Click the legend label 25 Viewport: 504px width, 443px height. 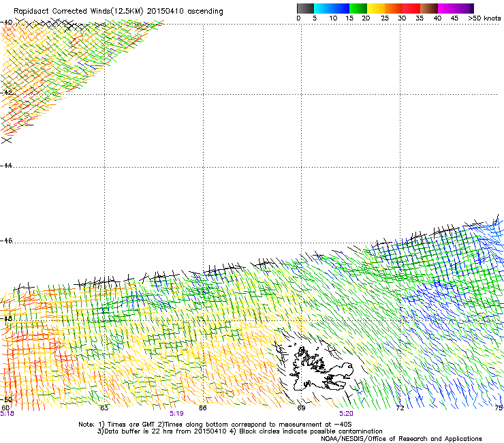tap(385, 18)
